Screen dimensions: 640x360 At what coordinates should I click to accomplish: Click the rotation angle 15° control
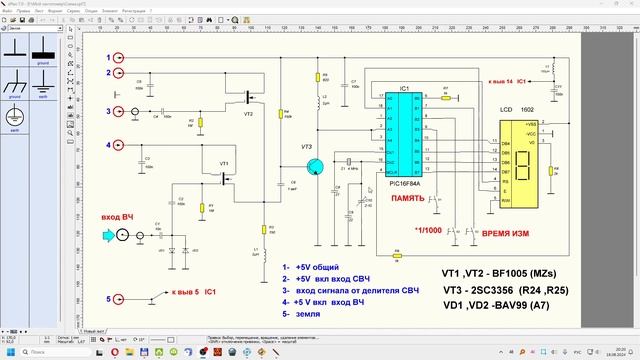coord(139,340)
